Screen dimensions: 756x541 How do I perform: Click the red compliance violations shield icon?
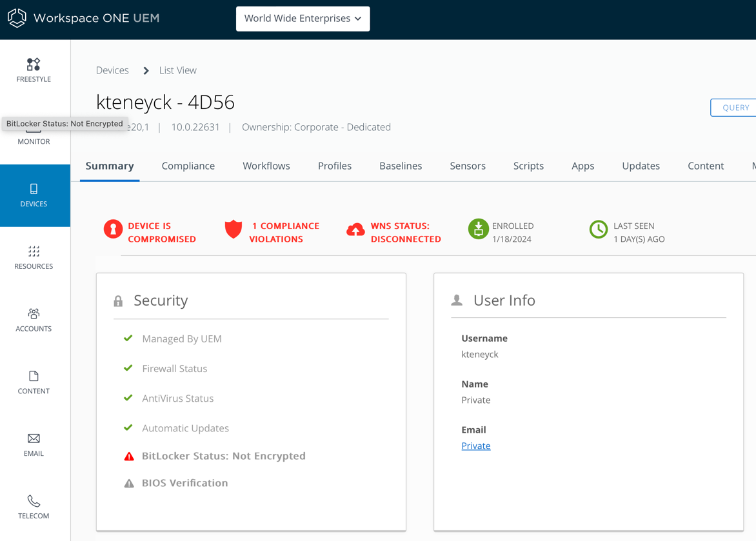[x=234, y=229]
